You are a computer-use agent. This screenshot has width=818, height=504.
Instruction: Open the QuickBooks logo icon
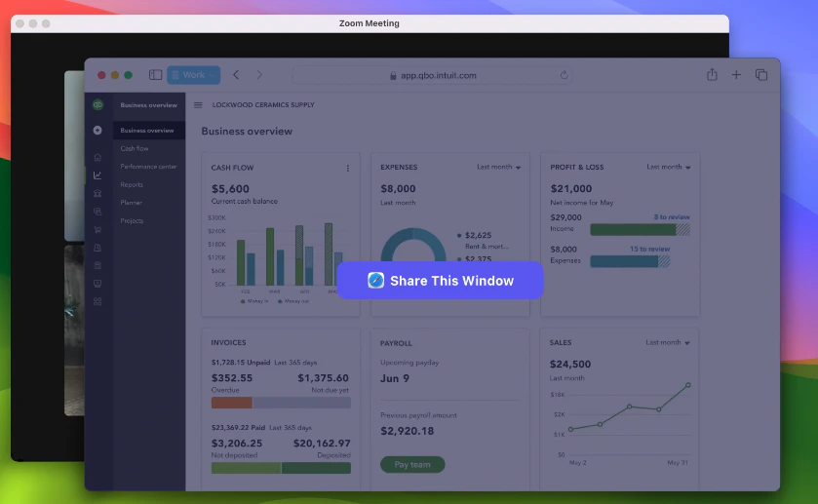tap(97, 104)
